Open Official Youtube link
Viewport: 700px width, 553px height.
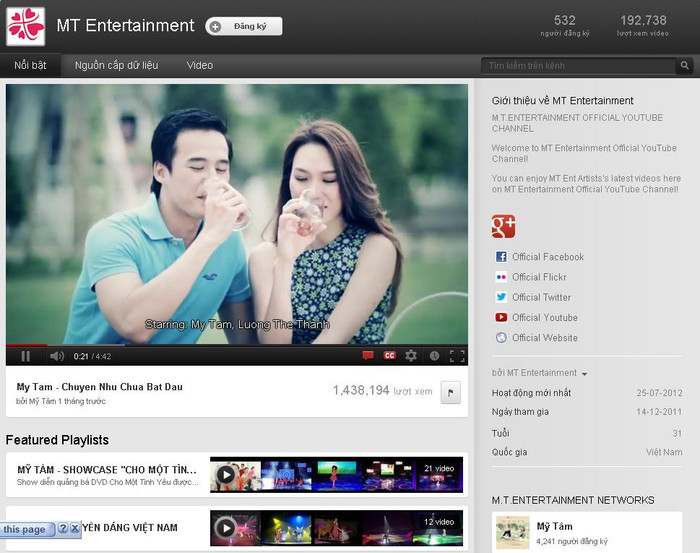545,317
